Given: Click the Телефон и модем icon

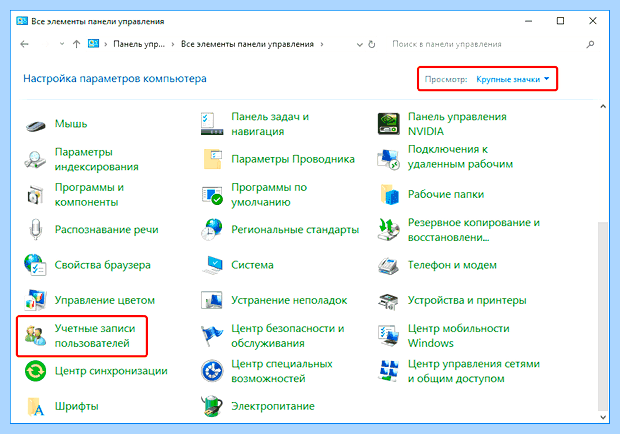Looking at the screenshot, I should tap(388, 265).
